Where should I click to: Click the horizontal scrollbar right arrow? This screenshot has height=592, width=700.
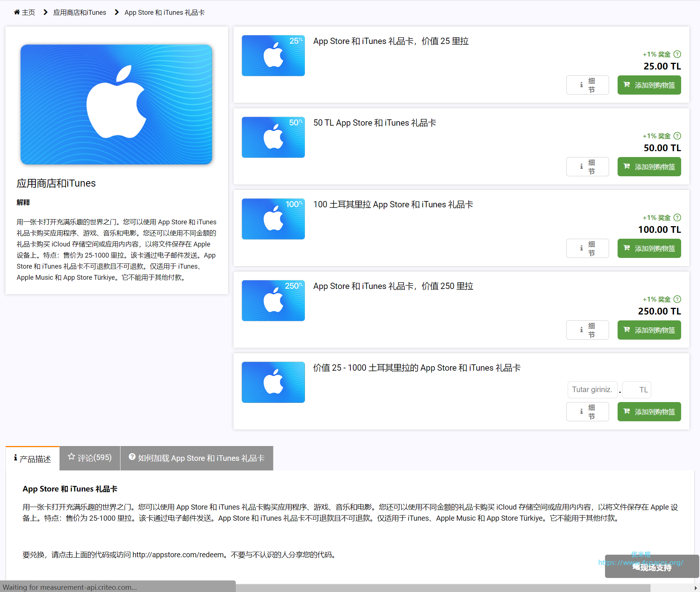(696, 588)
